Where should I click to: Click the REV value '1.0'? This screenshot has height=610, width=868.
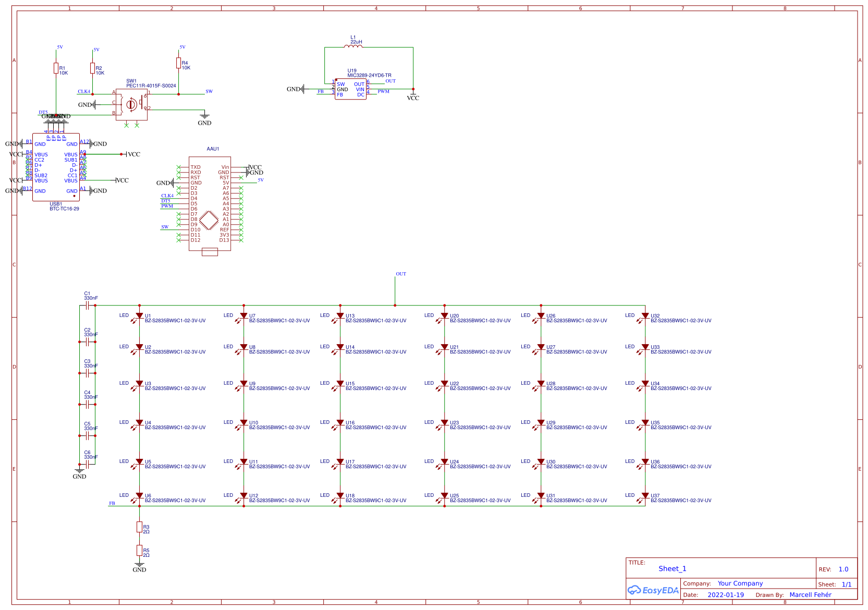tap(843, 569)
